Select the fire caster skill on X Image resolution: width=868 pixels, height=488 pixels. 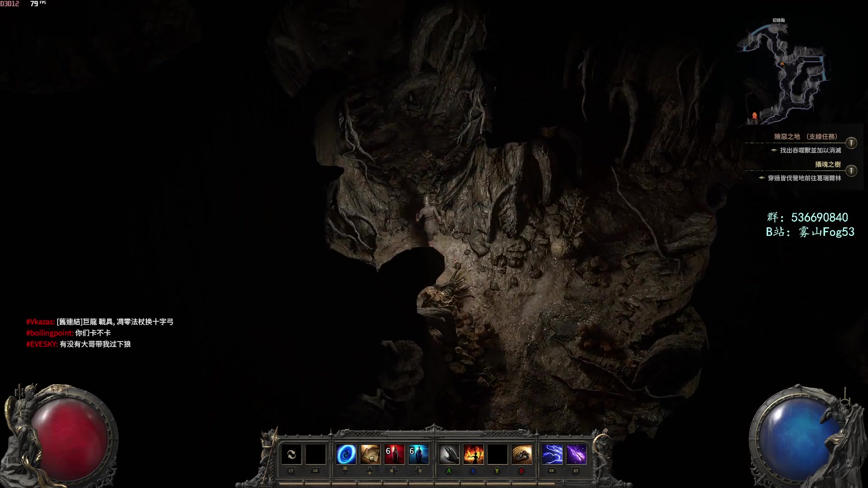(473, 454)
